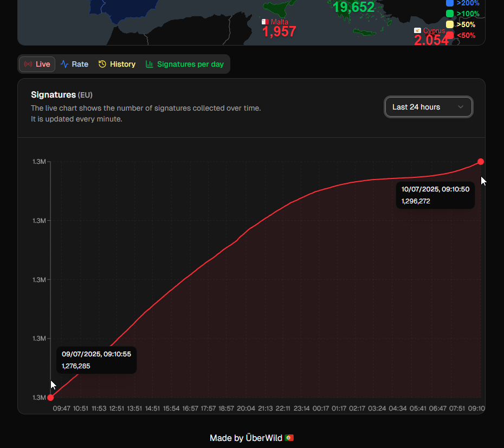504x448 pixels.
Task: Click the 15:54 time axis label
Action: click(171, 408)
